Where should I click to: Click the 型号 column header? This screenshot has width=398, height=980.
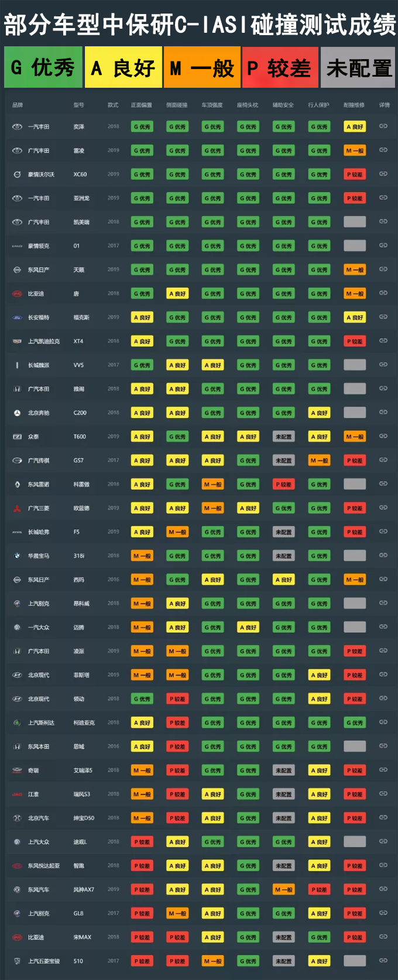click(78, 105)
